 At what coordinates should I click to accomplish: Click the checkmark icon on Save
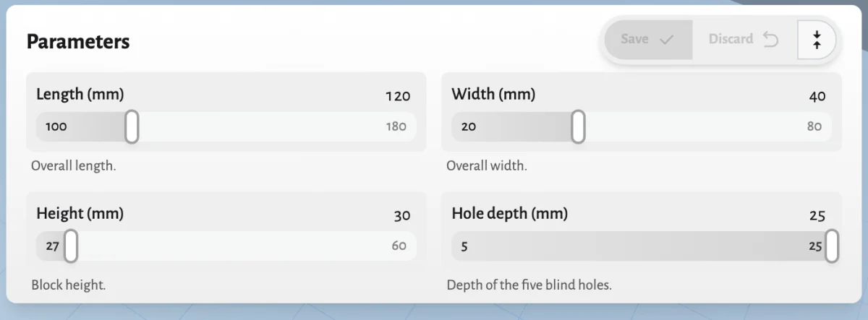click(667, 40)
